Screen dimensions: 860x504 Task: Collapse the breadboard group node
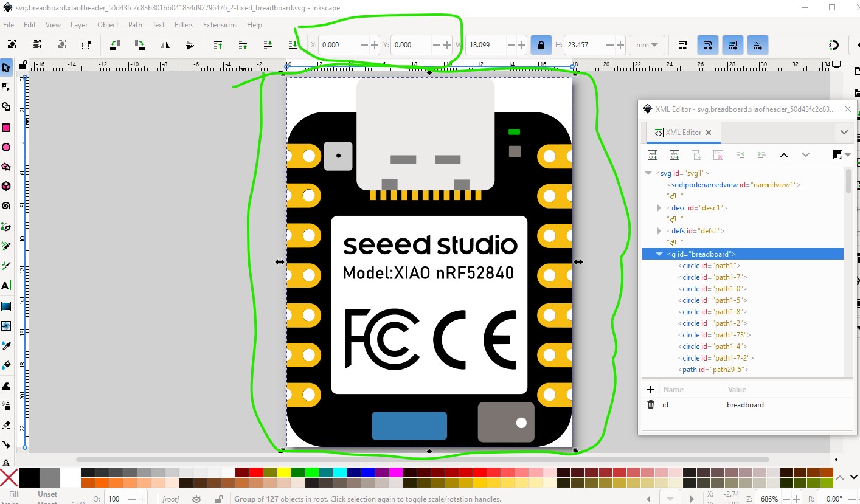pos(659,254)
